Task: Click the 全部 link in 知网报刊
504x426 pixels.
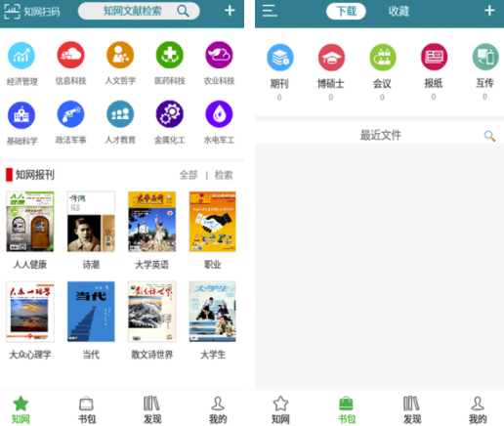Action: (189, 175)
